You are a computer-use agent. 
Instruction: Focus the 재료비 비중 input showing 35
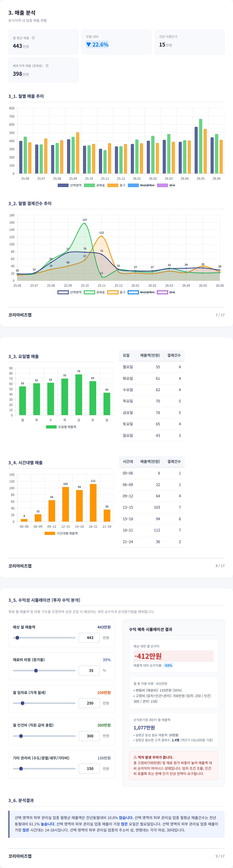point(89,671)
